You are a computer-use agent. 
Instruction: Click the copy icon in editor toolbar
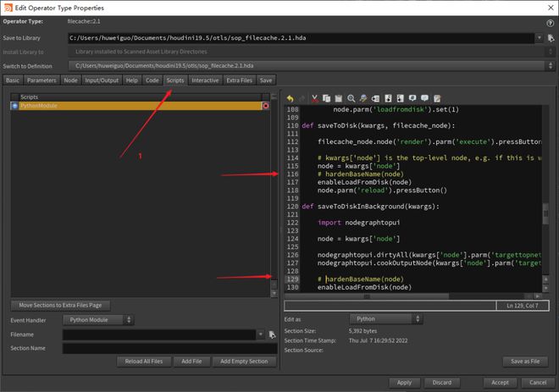(327, 98)
